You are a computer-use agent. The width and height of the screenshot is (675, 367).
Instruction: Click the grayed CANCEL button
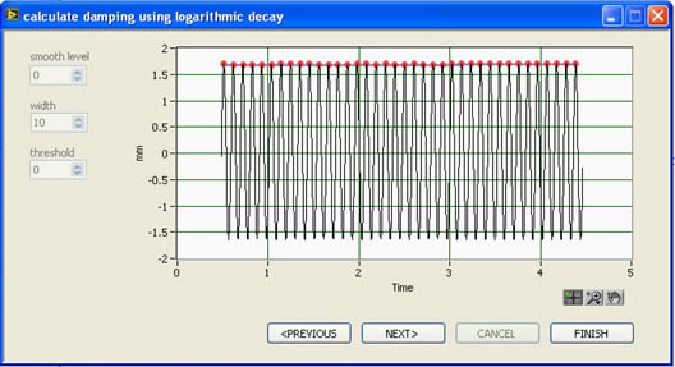497,333
